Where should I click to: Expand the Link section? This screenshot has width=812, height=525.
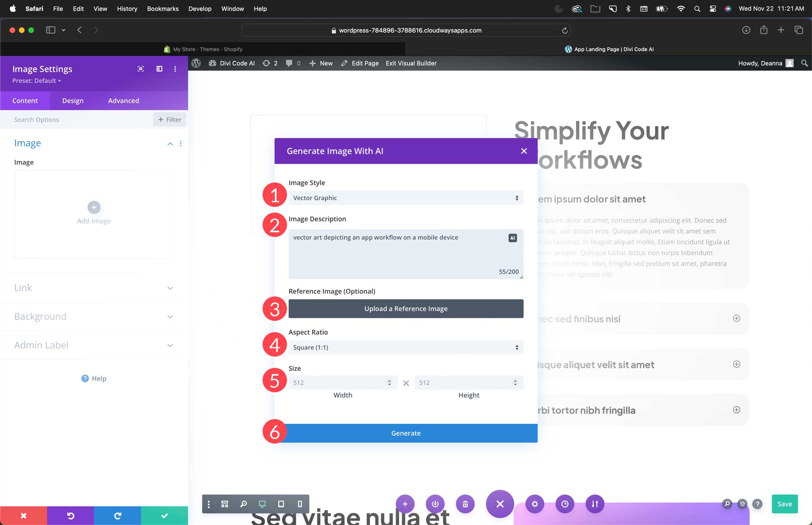[x=94, y=288]
